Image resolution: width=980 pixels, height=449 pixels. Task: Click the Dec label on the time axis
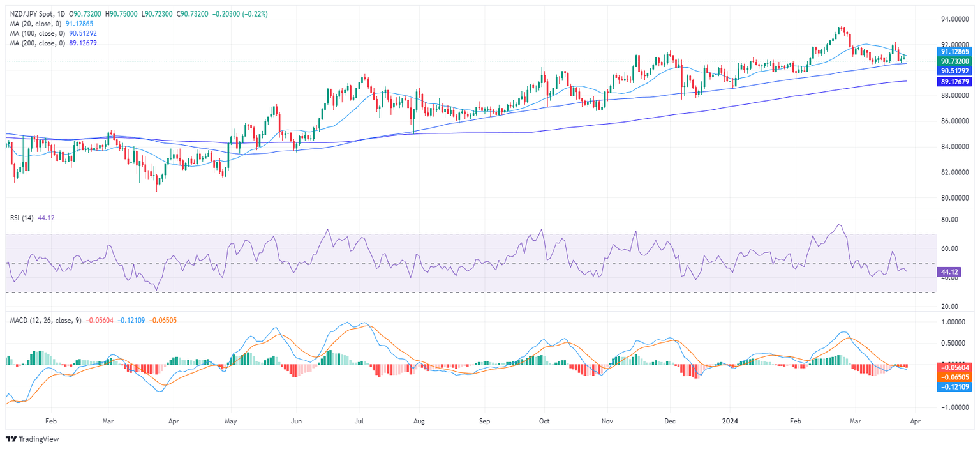pos(669,422)
